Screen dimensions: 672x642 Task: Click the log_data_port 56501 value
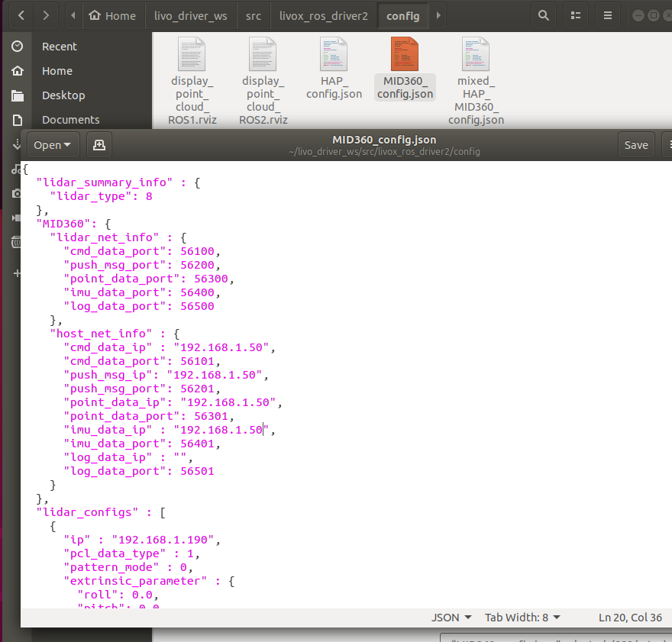point(197,471)
